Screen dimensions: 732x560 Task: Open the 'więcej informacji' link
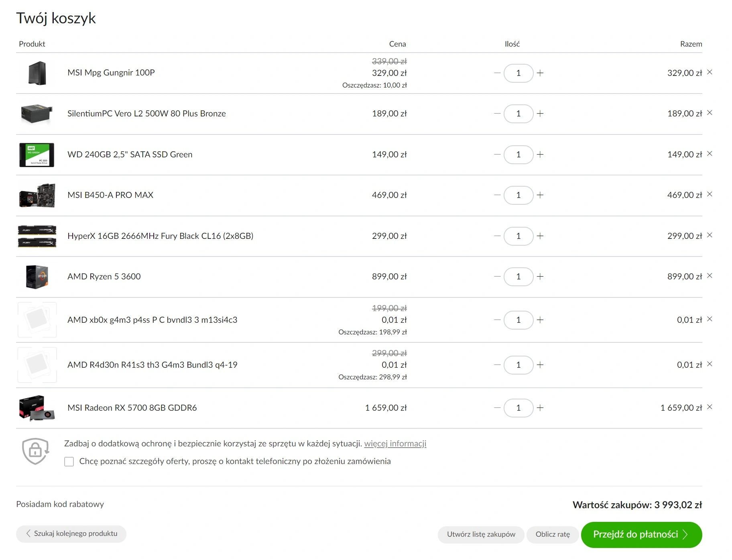pos(395,444)
